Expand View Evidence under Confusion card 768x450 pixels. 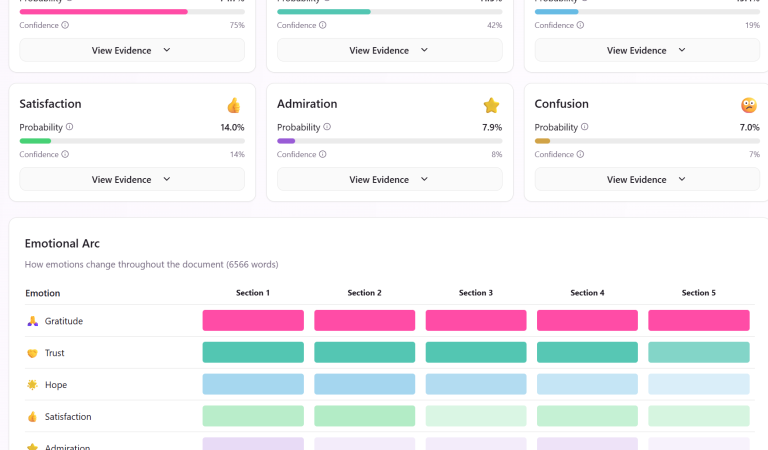point(647,179)
